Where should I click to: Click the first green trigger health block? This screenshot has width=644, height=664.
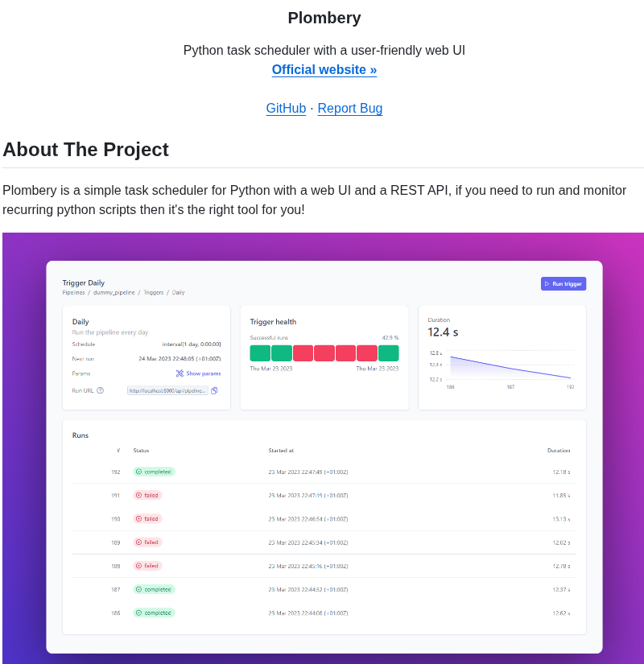tap(260, 353)
